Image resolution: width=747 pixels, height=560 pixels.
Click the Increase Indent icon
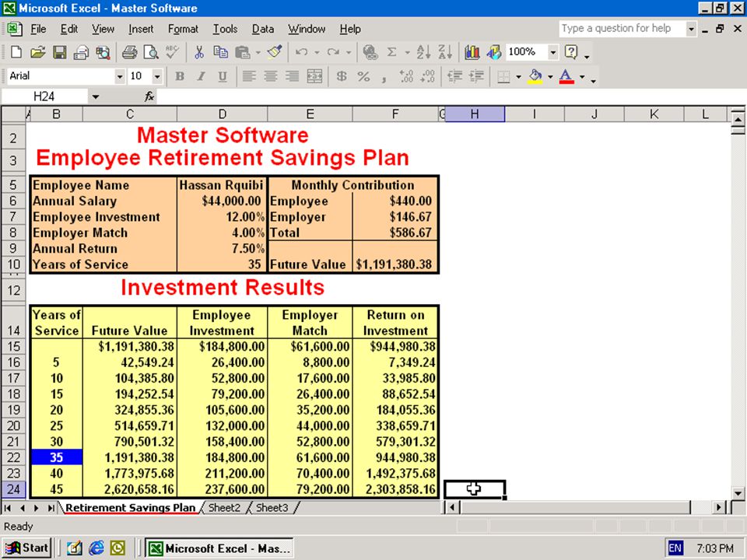(476, 76)
